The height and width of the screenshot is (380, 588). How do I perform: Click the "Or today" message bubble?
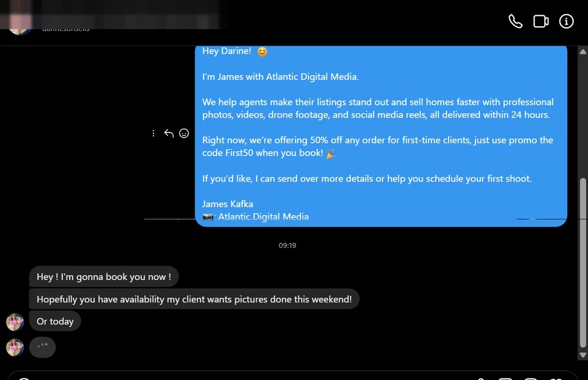coord(55,322)
